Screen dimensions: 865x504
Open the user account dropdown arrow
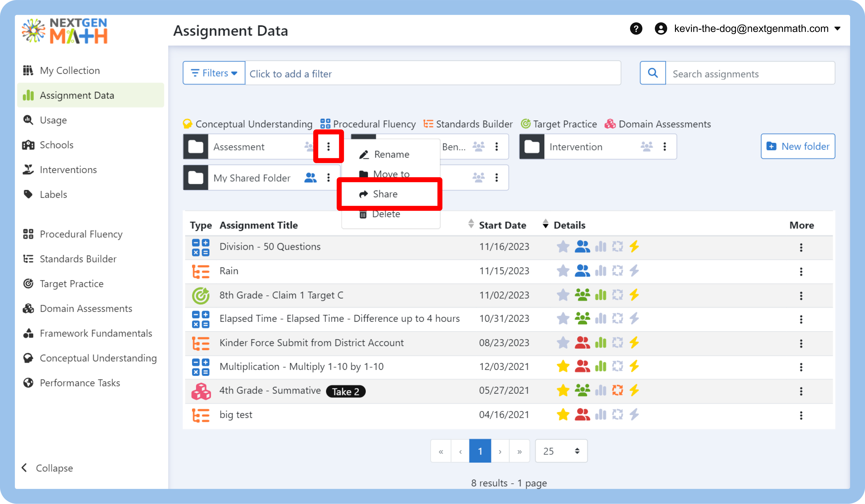[838, 29]
